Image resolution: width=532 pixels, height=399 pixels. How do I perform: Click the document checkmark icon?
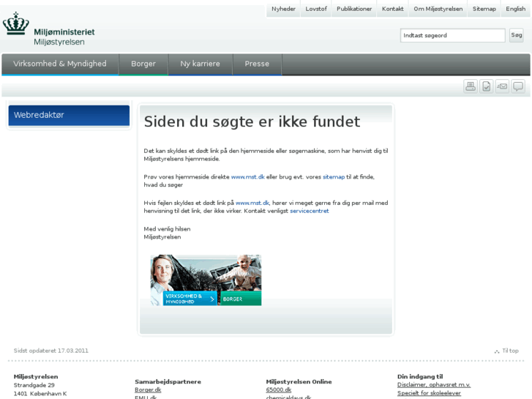pyautogui.click(x=486, y=86)
